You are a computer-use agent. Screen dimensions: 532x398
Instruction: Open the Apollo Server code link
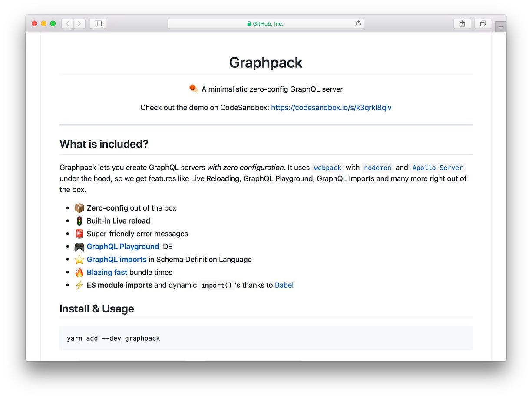pyautogui.click(x=438, y=168)
